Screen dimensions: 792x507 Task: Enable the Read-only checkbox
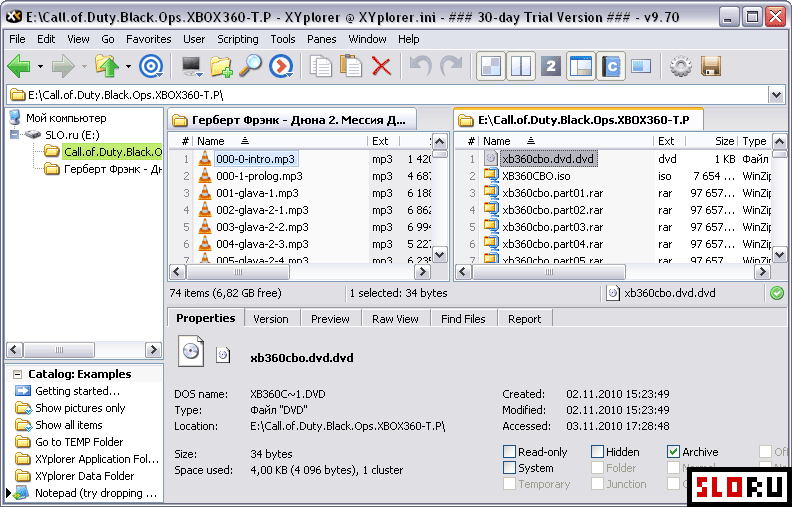tap(510, 451)
